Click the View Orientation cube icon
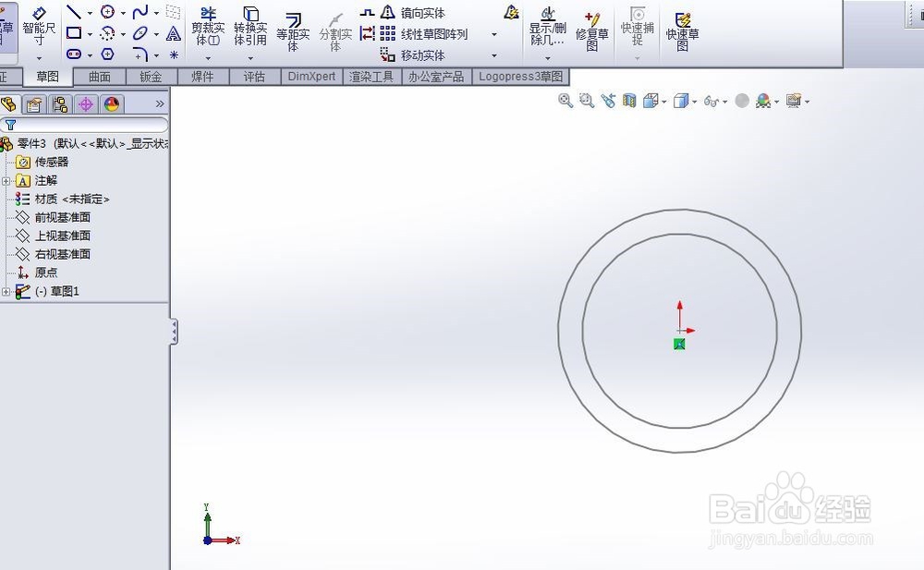The width and height of the screenshot is (924, 570). (x=650, y=101)
